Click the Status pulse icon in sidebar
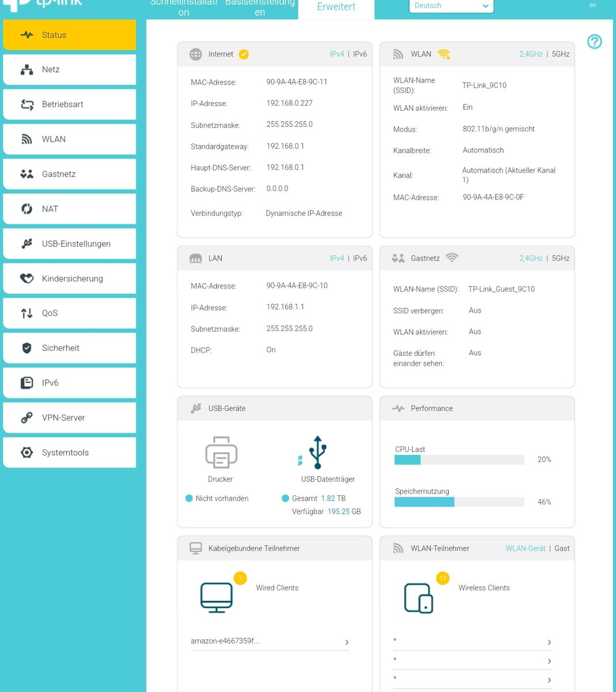The width and height of the screenshot is (616, 692). pyautogui.click(x=27, y=35)
